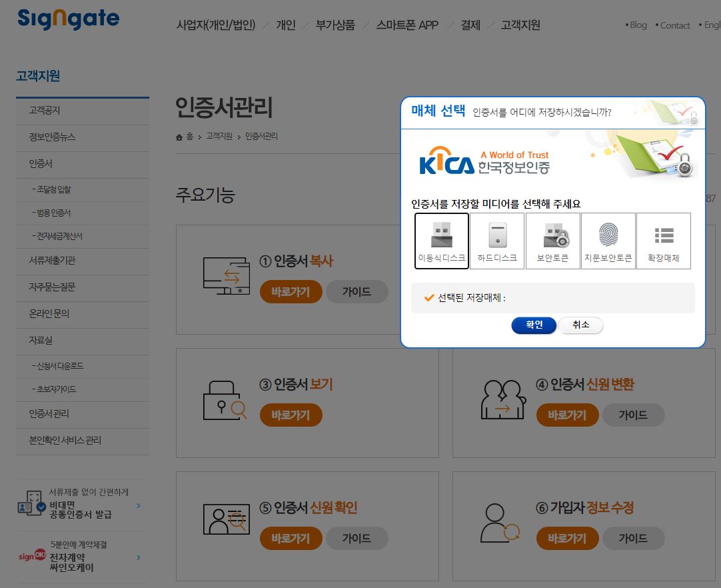The width and height of the screenshot is (721, 588).
Task: Click the 인증서 보기 padlock magnifier icon
Action: point(225,400)
